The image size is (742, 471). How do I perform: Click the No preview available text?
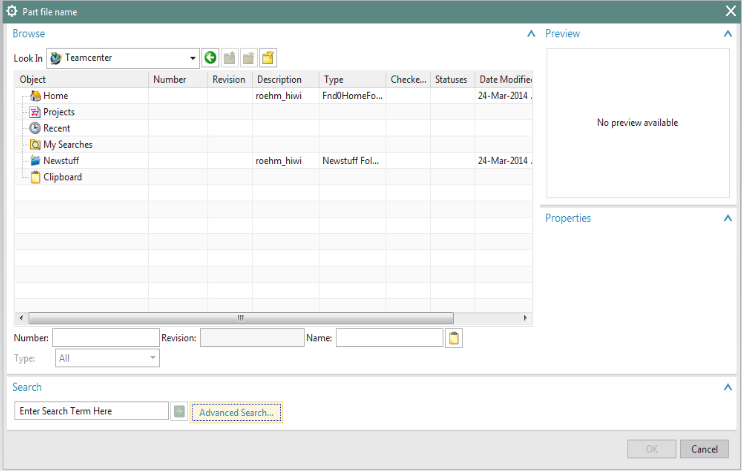pyautogui.click(x=637, y=123)
